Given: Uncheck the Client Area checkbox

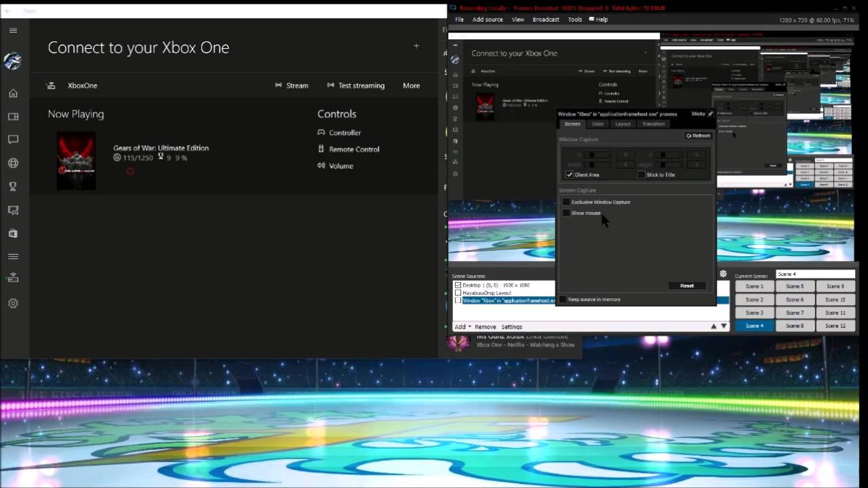Looking at the screenshot, I should coord(569,174).
